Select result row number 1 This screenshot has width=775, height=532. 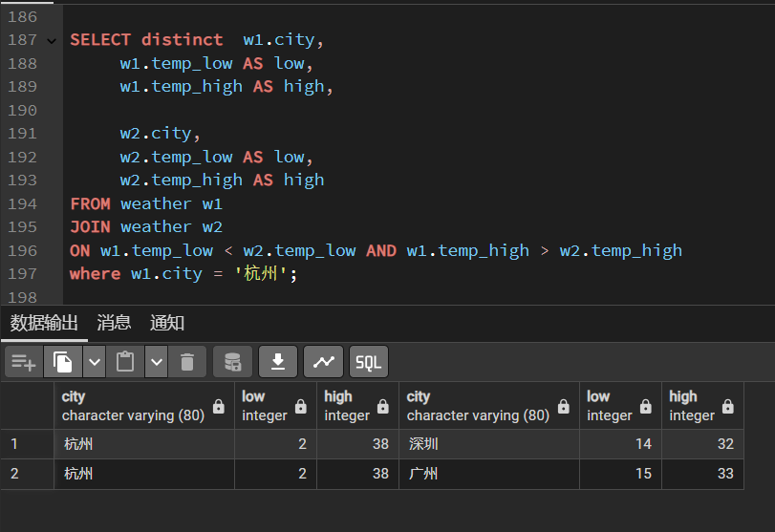pos(27,444)
